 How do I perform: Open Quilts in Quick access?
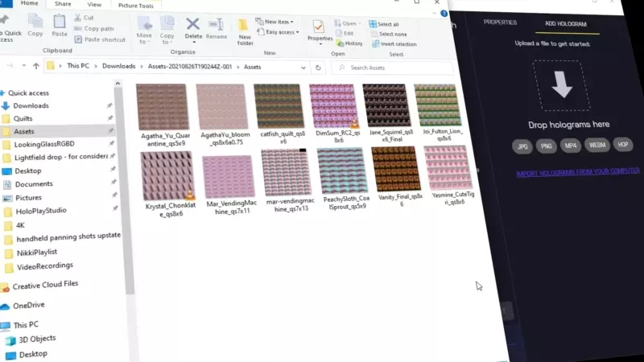pos(23,118)
